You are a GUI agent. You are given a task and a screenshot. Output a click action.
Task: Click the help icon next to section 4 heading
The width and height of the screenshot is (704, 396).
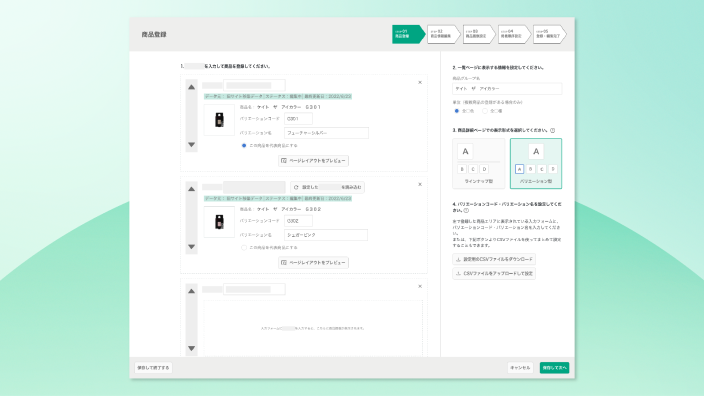pos(466,210)
